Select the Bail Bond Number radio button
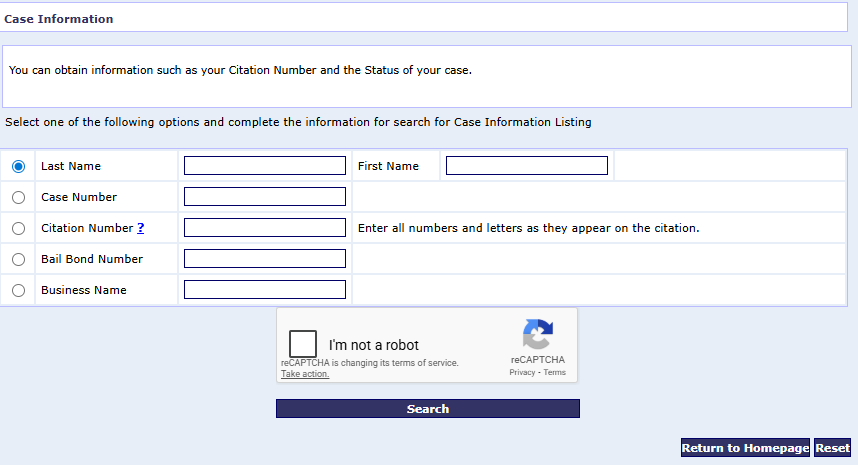Screen dimensions: 858x465 [18, 259]
